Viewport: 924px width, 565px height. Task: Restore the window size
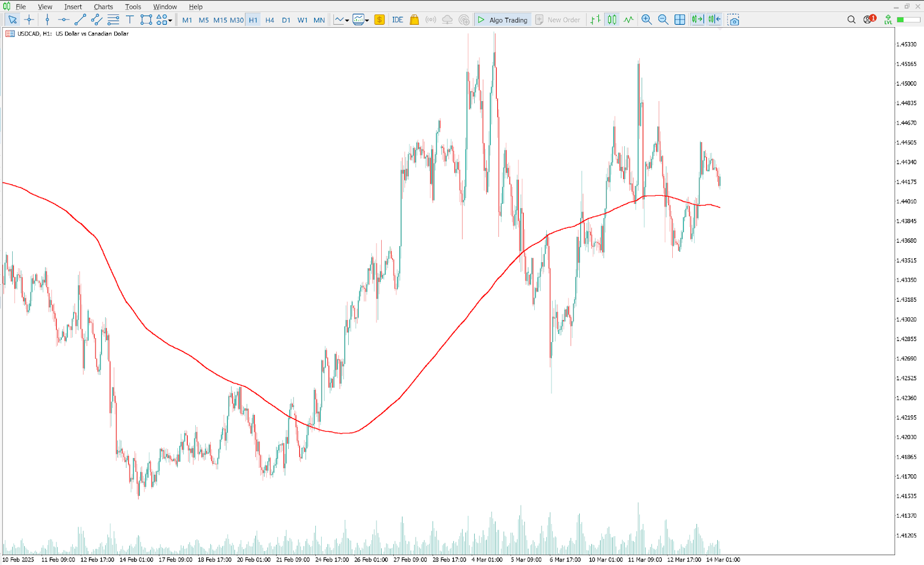point(907,6)
